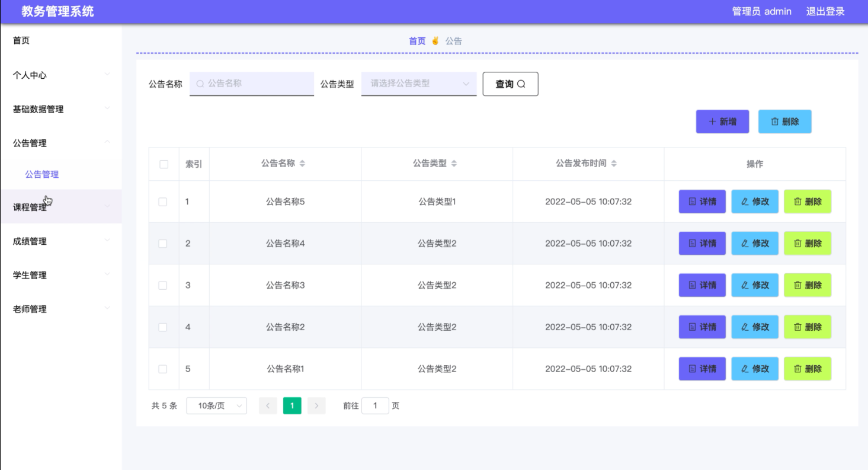Click the 修改 pencil icon for 公告名称3

pos(745,285)
